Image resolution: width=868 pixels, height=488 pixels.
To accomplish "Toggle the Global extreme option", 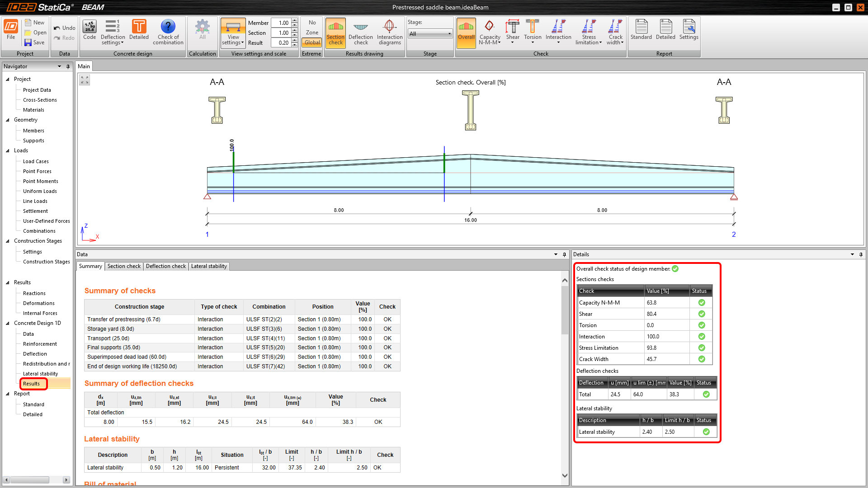I will (312, 42).
